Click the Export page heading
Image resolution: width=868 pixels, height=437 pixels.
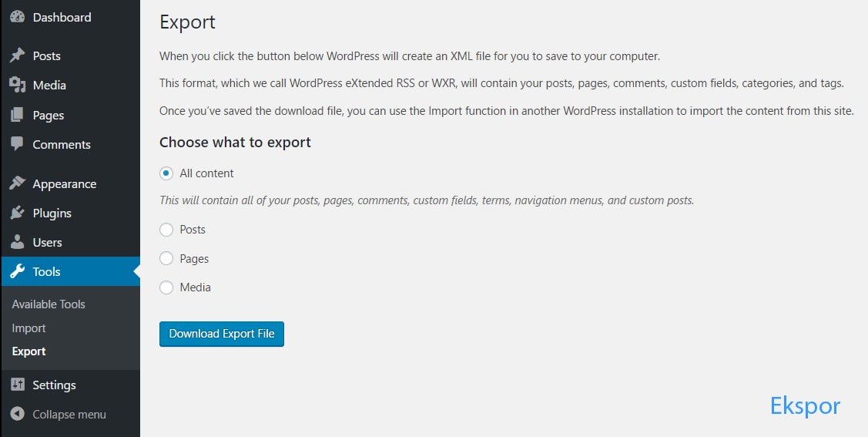click(187, 22)
